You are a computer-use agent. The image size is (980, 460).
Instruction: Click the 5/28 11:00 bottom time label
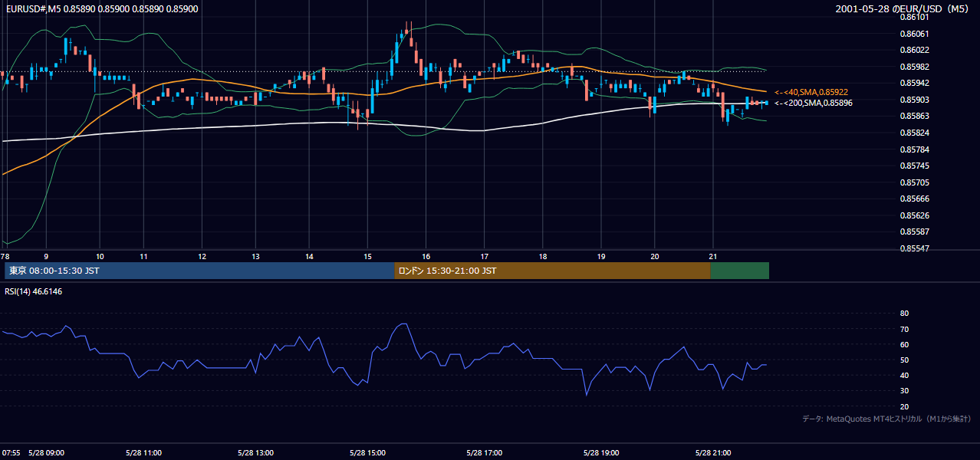pos(143,453)
